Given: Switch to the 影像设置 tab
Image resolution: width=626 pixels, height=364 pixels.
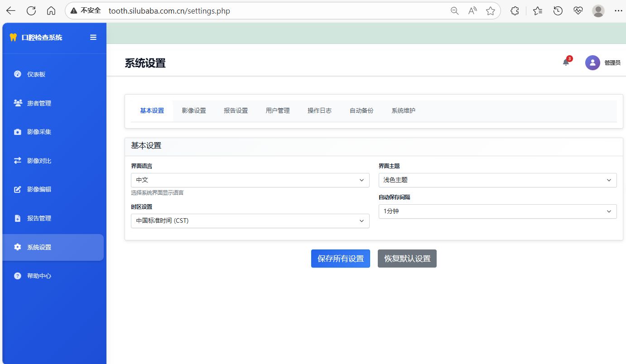Looking at the screenshot, I should click(x=194, y=111).
